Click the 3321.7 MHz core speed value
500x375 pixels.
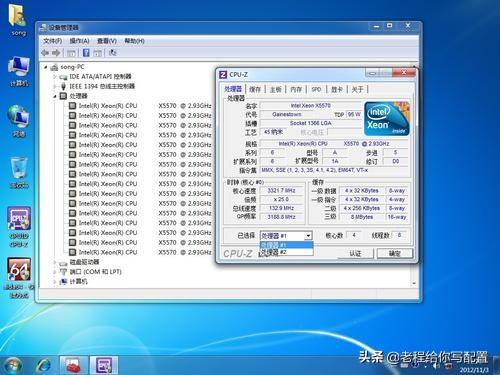coord(282,191)
